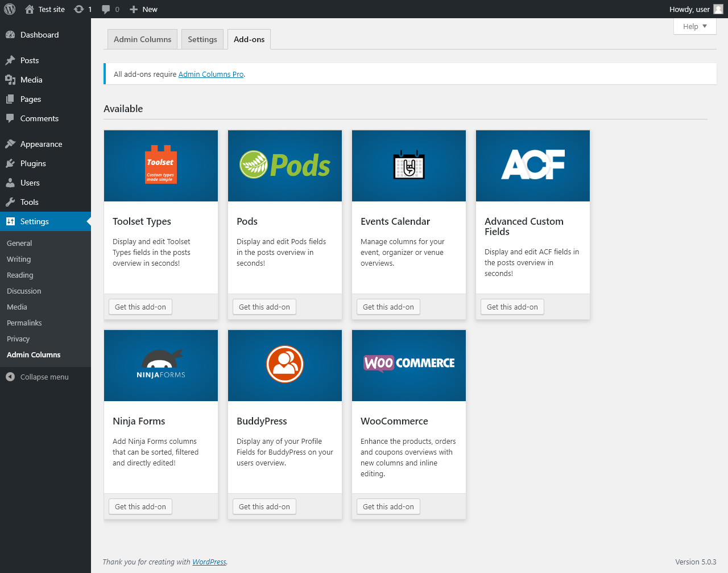Open Permalinks settings submenu item
Screen dimensions: 728x573
[x=24, y=323]
